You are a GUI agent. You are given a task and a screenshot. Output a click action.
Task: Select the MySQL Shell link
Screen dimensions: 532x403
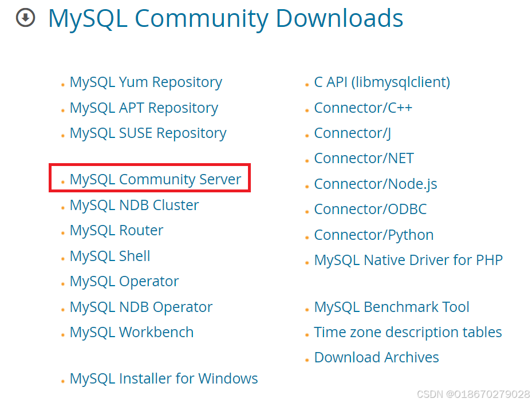(109, 256)
